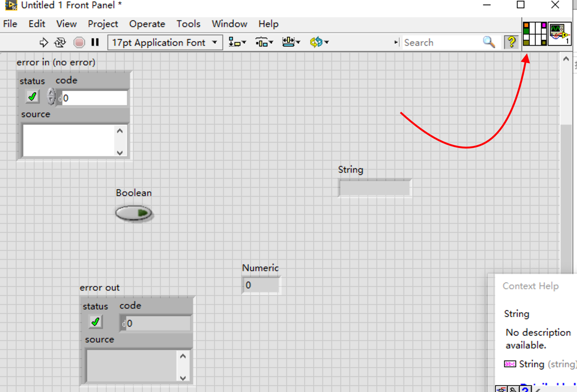Click the Abort Execution icon
The height and width of the screenshot is (392, 577).
pyautogui.click(x=79, y=42)
